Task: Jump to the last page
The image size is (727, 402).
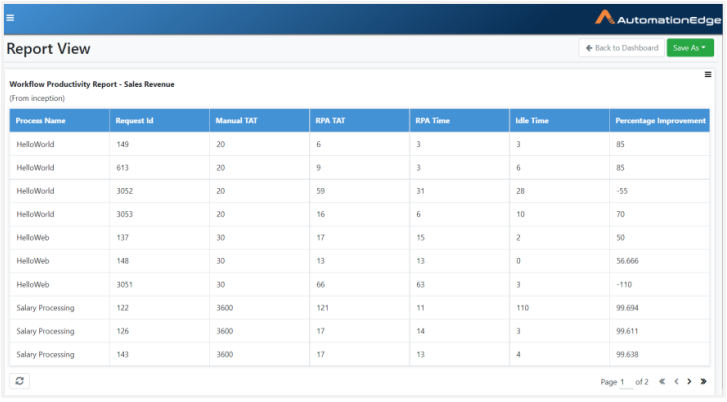Action: coord(704,382)
